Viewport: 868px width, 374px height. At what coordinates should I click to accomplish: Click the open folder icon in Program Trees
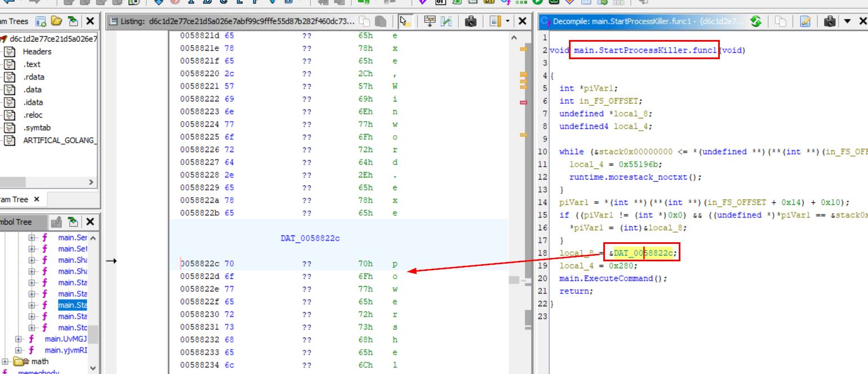pos(56,21)
